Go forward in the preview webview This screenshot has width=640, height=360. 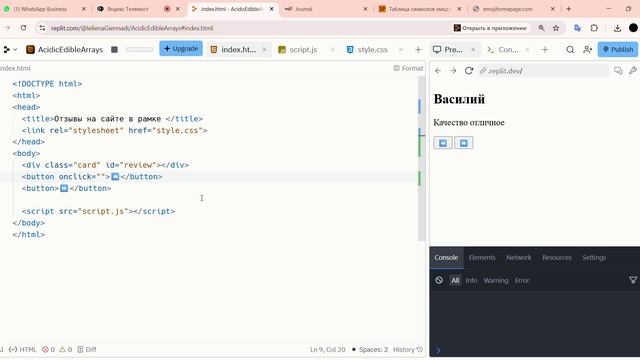coord(453,71)
